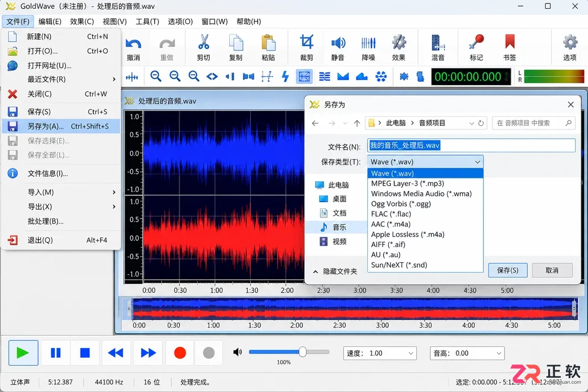The image size is (588, 392).
Task: Toggle volume mute speaker icon by slider
Action: tap(238, 352)
